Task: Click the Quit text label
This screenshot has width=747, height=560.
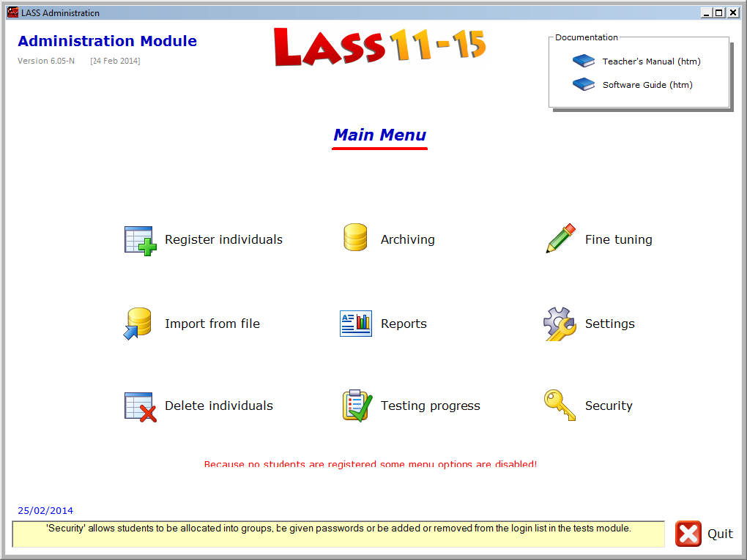Action: 720,534
